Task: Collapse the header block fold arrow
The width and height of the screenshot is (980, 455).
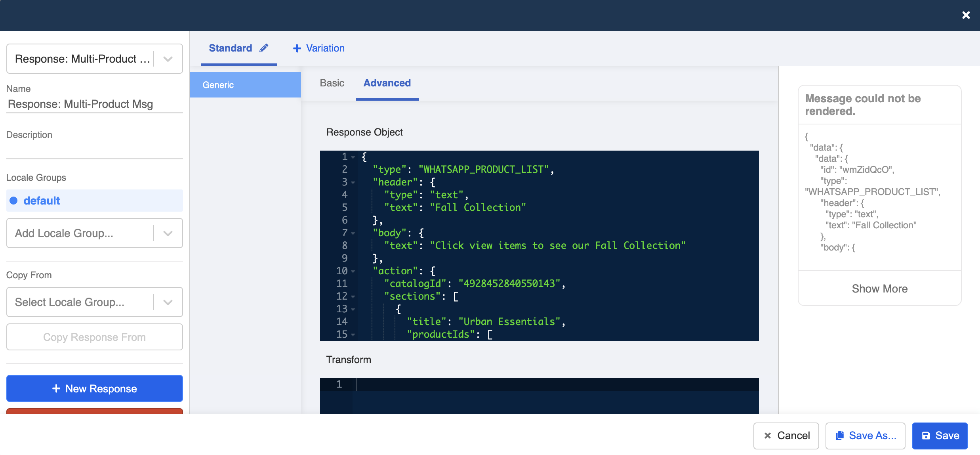Action: click(x=353, y=183)
